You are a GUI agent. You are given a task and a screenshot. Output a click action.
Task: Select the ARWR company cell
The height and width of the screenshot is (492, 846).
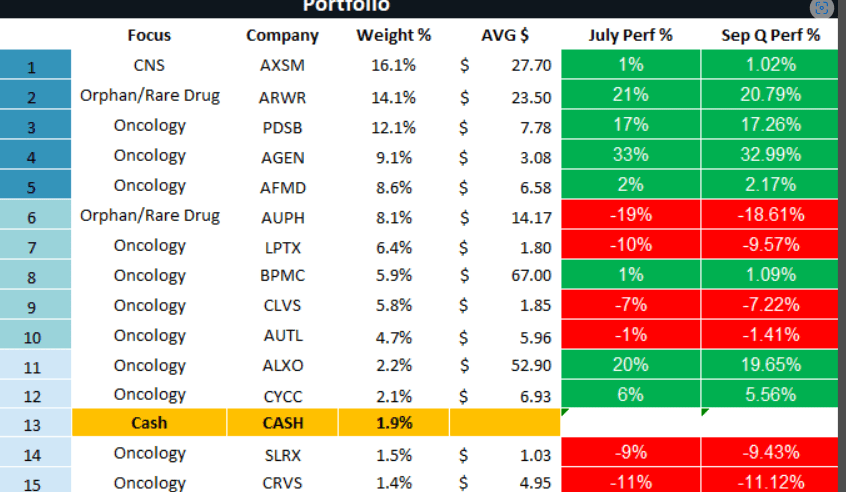(282, 97)
